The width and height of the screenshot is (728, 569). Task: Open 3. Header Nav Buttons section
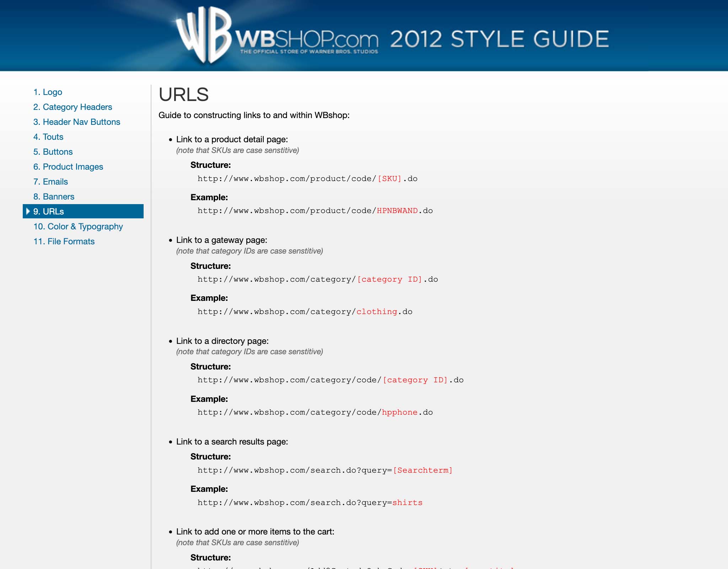(x=77, y=122)
